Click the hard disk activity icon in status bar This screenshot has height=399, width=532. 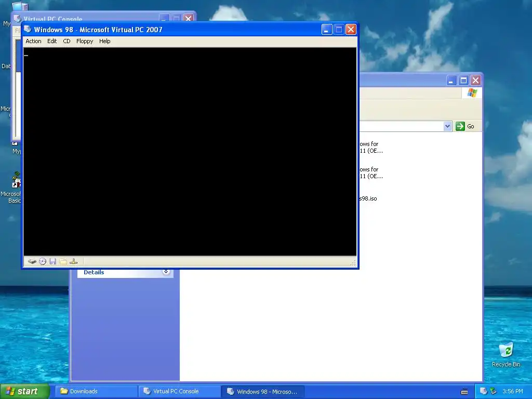(x=32, y=262)
